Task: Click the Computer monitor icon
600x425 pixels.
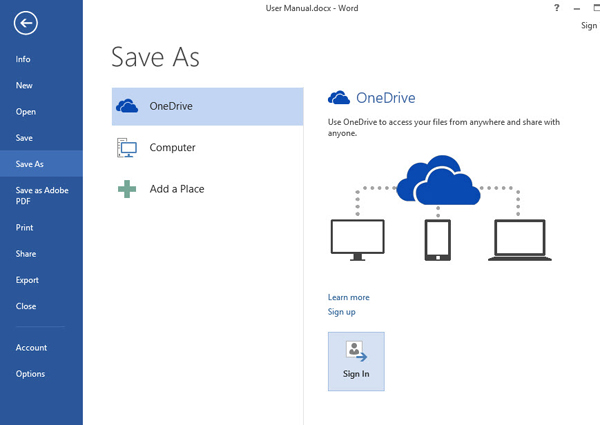Action: point(127,148)
